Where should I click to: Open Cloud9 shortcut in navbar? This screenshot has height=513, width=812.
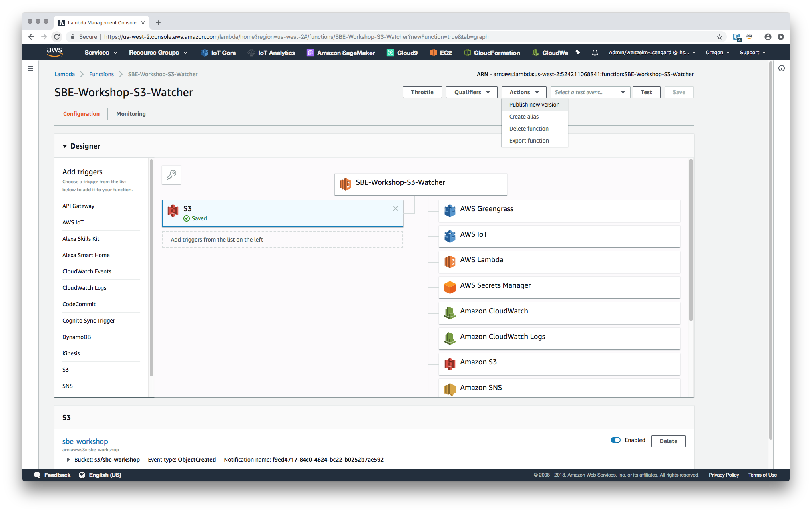point(402,53)
